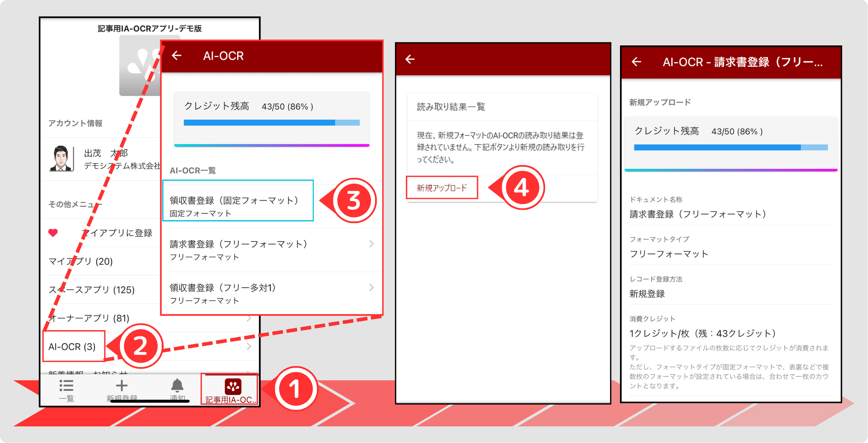Tap back arrow on 読み取り結果 screen
The width and height of the screenshot is (868, 443).
(410, 59)
